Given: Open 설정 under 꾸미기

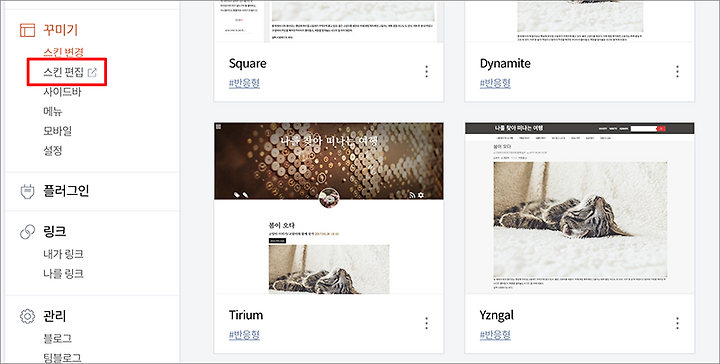Looking at the screenshot, I should [x=53, y=151].
